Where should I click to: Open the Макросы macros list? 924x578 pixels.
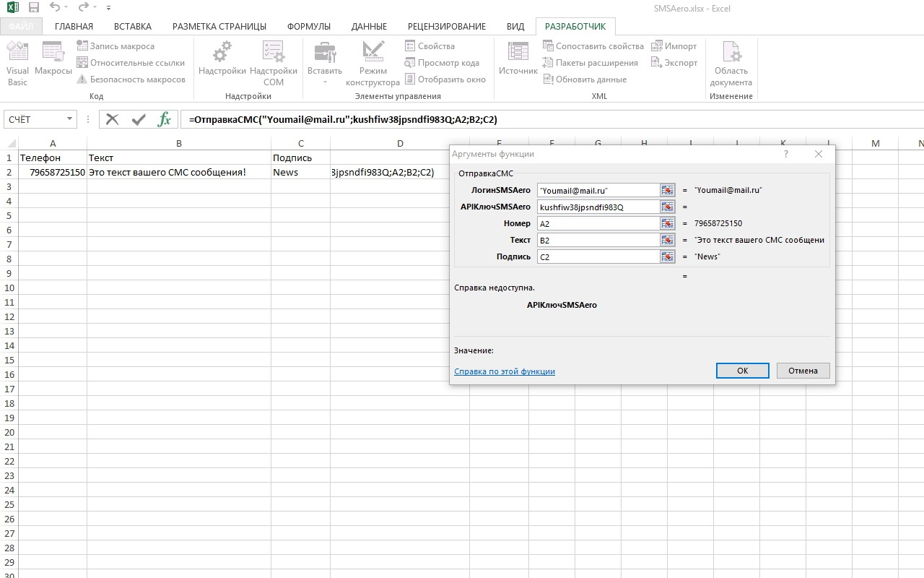(x=53, y=59)
